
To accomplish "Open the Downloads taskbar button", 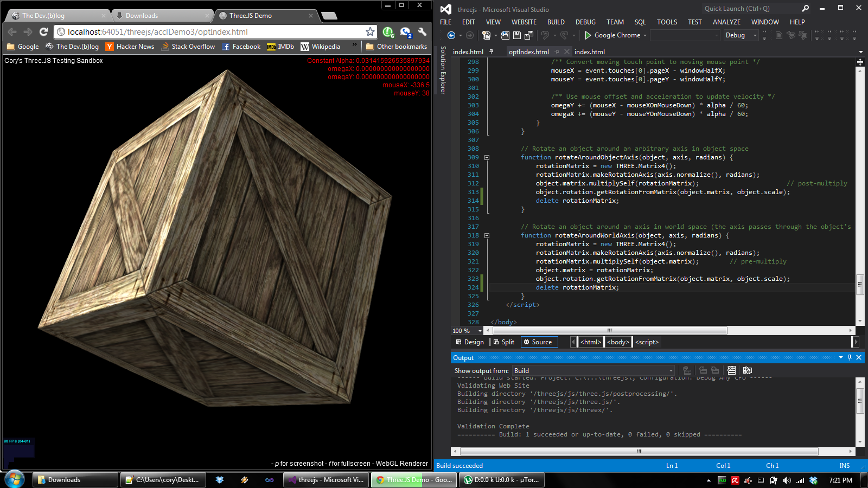I will click(75, 480).
